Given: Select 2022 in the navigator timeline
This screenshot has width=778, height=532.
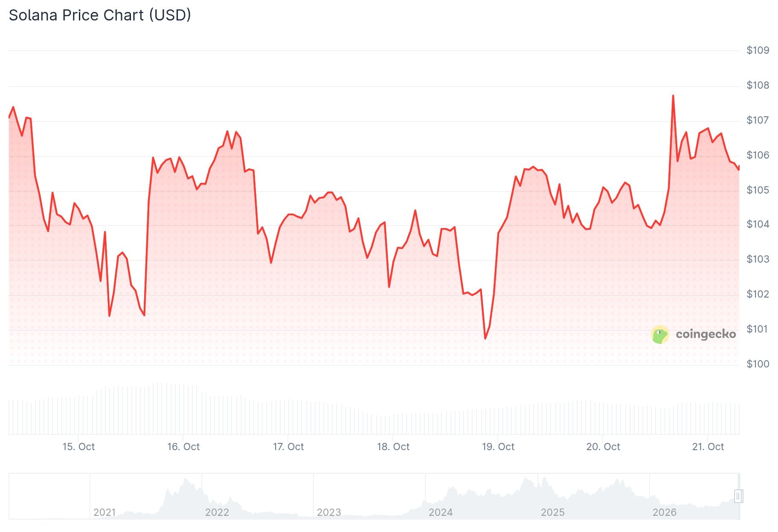Looking at the screenshot, I should click(x=217, y=512).
